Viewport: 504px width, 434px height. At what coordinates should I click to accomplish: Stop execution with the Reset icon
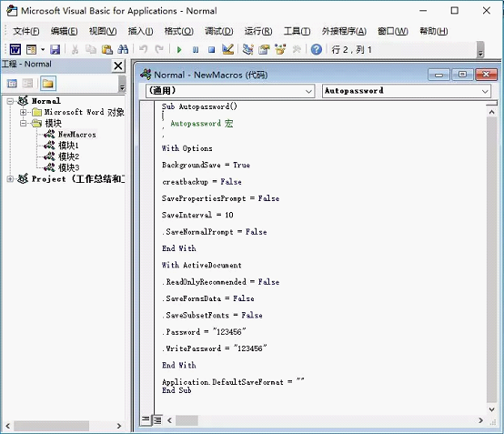[x=211, y=50]
